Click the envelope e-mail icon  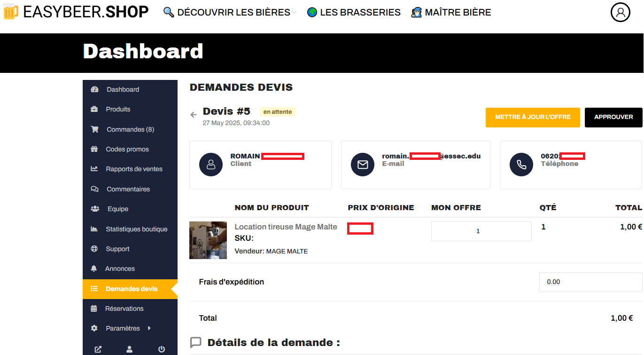[x=363, y=165]
